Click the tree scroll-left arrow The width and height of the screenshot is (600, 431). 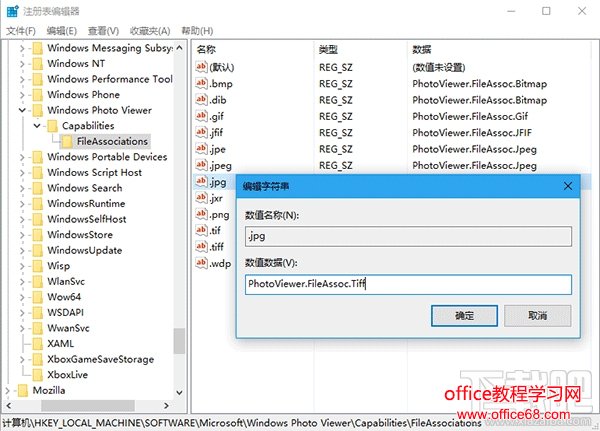click(8, 405)
